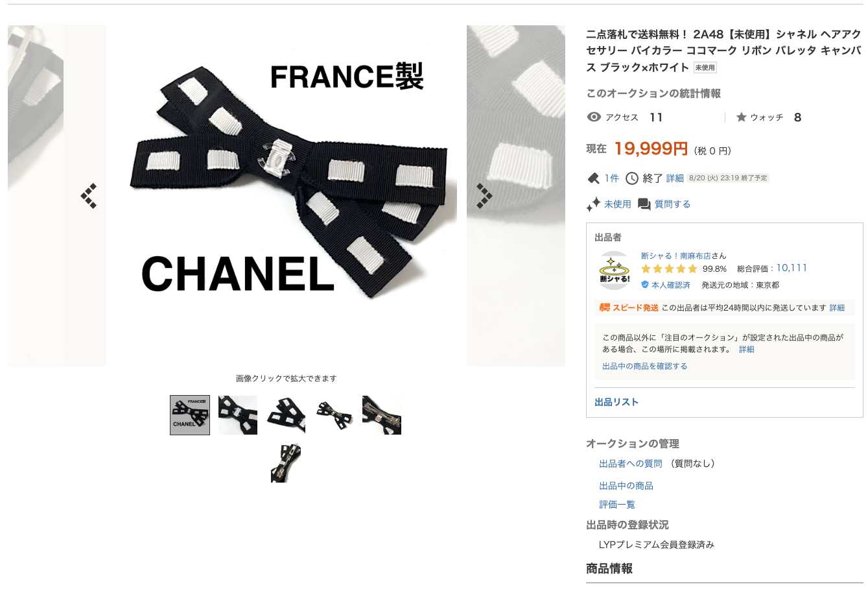This screenshot has height=589, width=868.
Task: Click the next image arrow icon
Action: [x=484, y=196]
